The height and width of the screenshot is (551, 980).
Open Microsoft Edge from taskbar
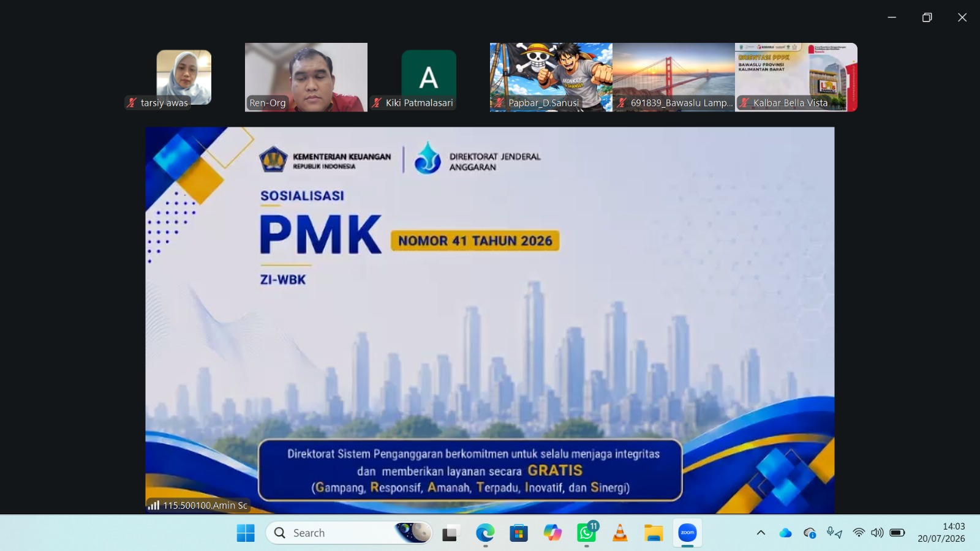click(485, 533)
